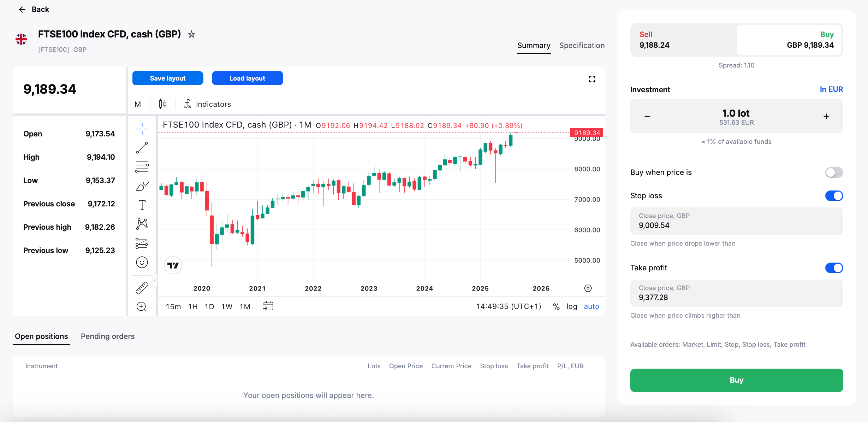
Task: Switch chart range to 1H
Action: coord(193,306)
